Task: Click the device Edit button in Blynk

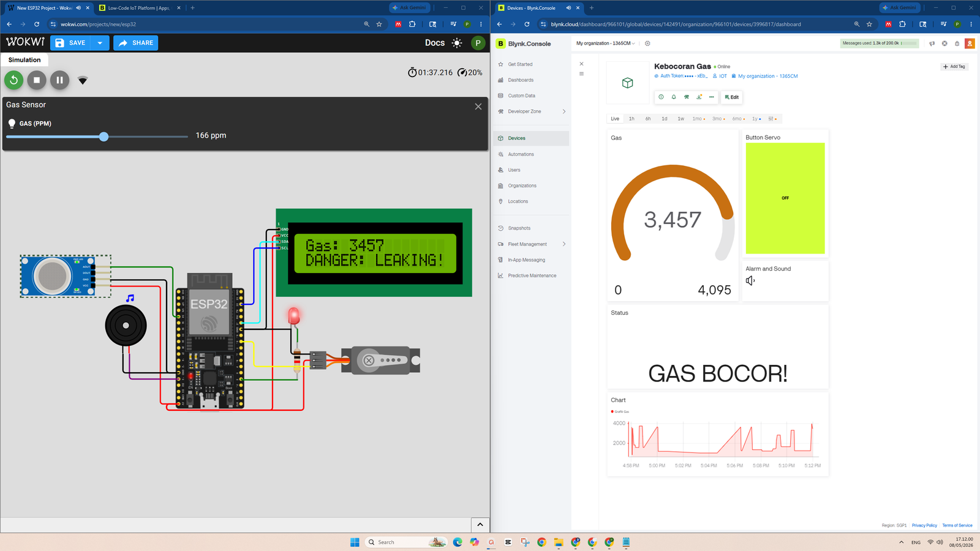Action: click(731, 97)
